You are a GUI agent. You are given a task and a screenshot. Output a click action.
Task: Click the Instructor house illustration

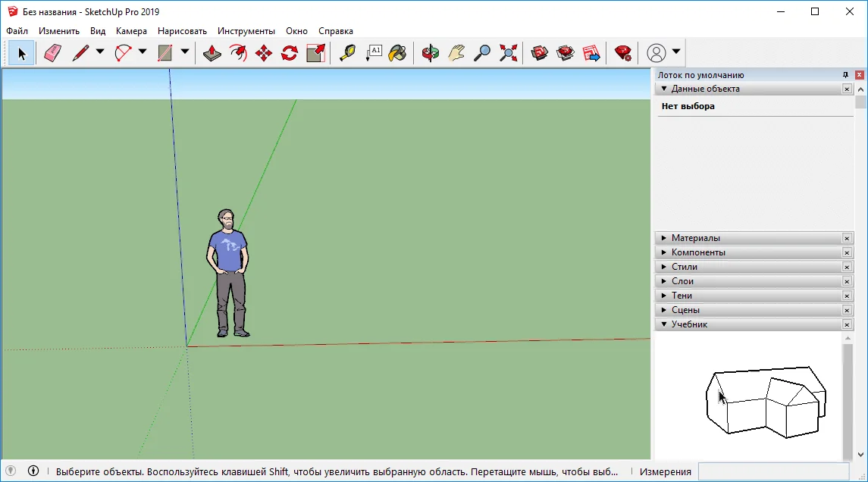click(x=766, y=402)
